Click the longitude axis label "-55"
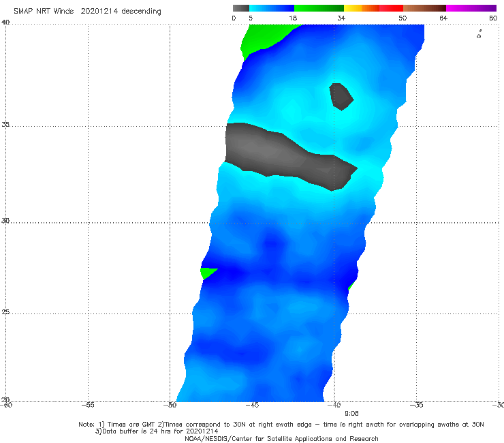 pyautogui.click(x=88, y=405)
